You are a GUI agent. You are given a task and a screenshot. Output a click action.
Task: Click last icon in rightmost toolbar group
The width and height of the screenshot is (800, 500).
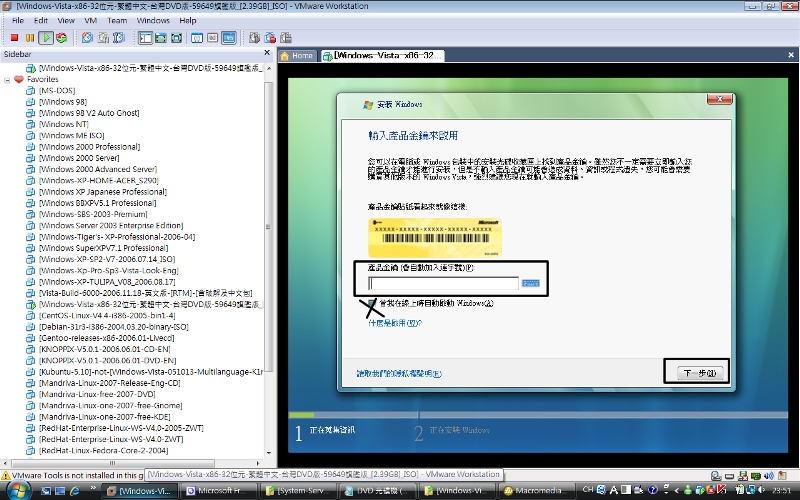coord(286,38)
